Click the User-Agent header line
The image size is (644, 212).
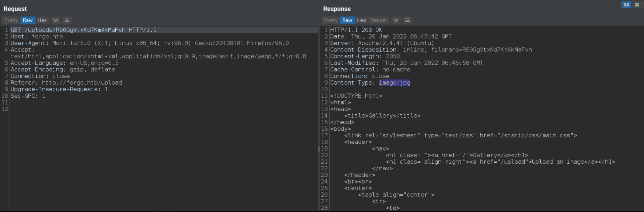(x=150, y=43)
